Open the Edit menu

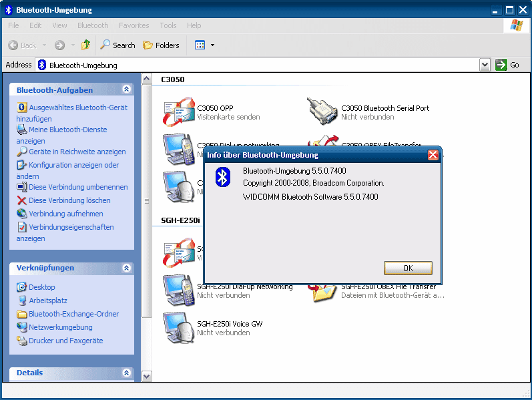coord(35,25)
